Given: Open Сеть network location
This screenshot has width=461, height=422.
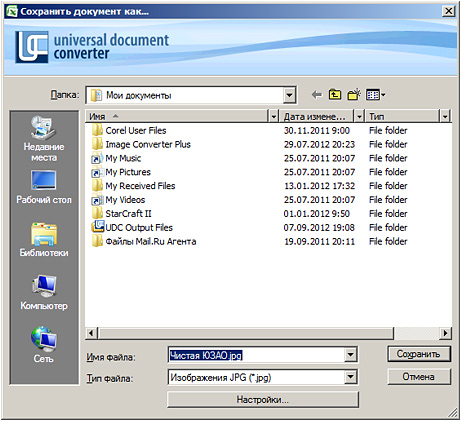Looking at the screenshot, I should pos(44,345).
